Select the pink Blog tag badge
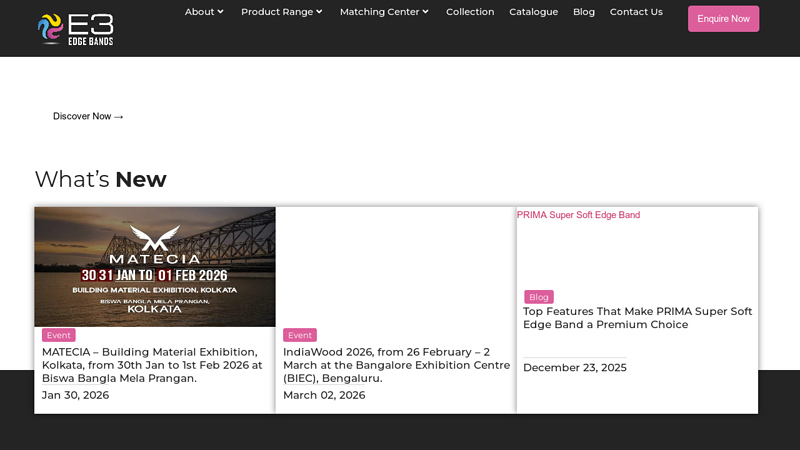 (x=538, y=297)
